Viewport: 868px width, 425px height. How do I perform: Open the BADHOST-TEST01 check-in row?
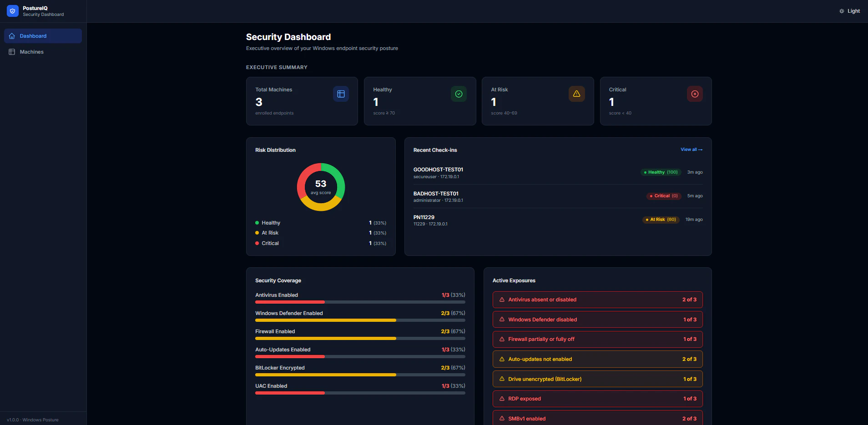tap(558, 196)
